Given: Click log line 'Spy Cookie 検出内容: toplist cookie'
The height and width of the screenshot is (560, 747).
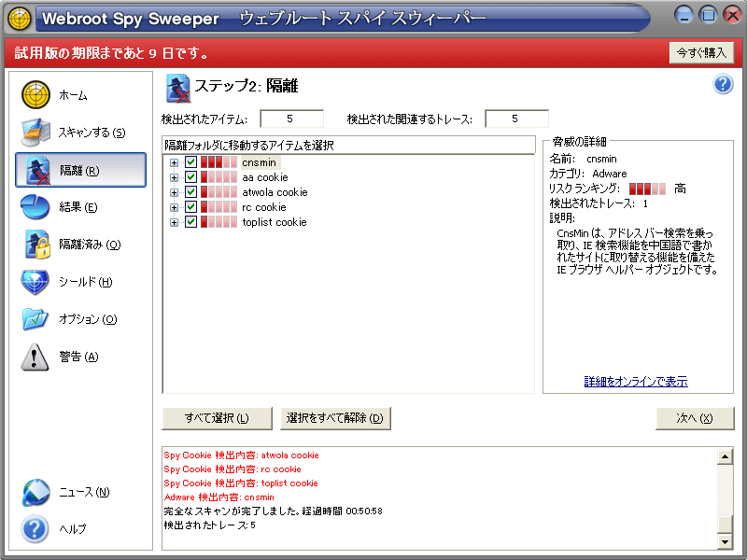Looking at the screenshot, I should point(241,483).
